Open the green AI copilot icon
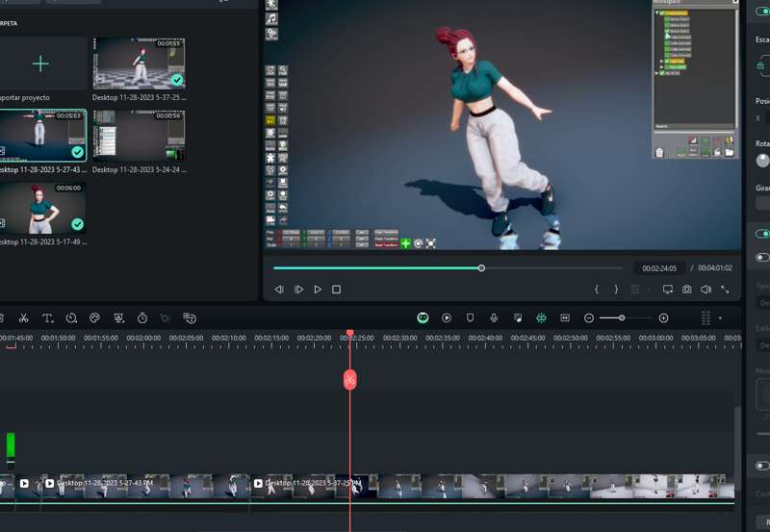Image resolution: width=770 pixels, height=532 pixels. click(x=423, y=318)
